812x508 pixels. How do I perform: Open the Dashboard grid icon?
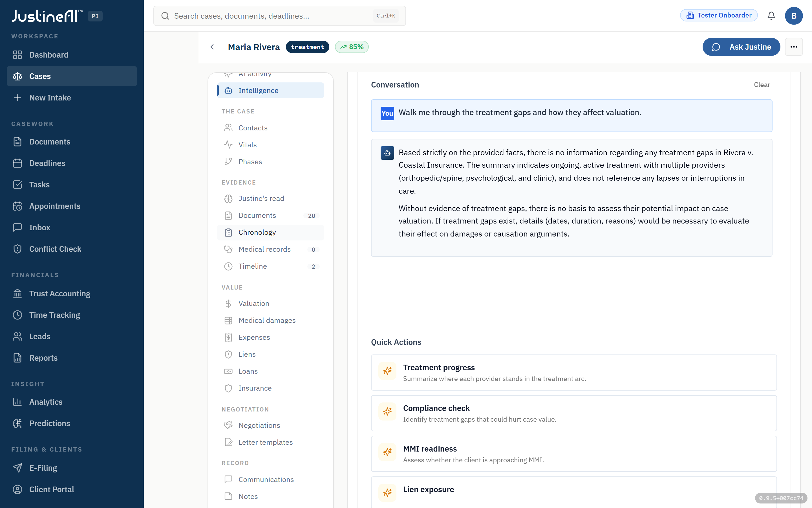pos(17,55)
